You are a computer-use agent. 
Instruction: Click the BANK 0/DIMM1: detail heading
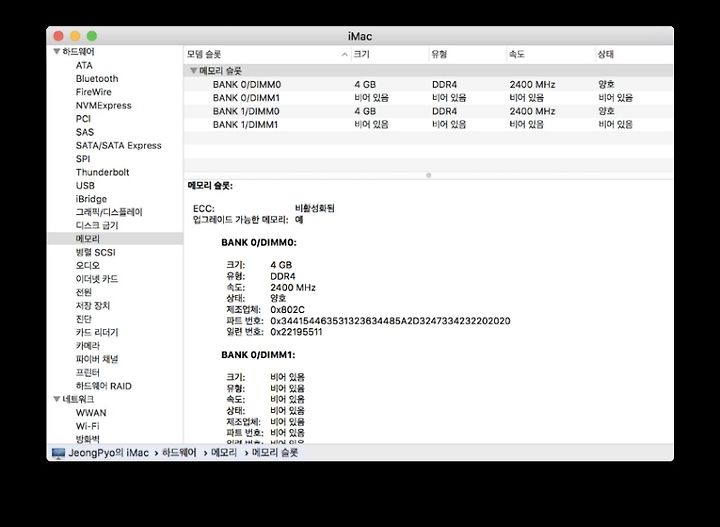pyautogui.click(x=259, y=355)
